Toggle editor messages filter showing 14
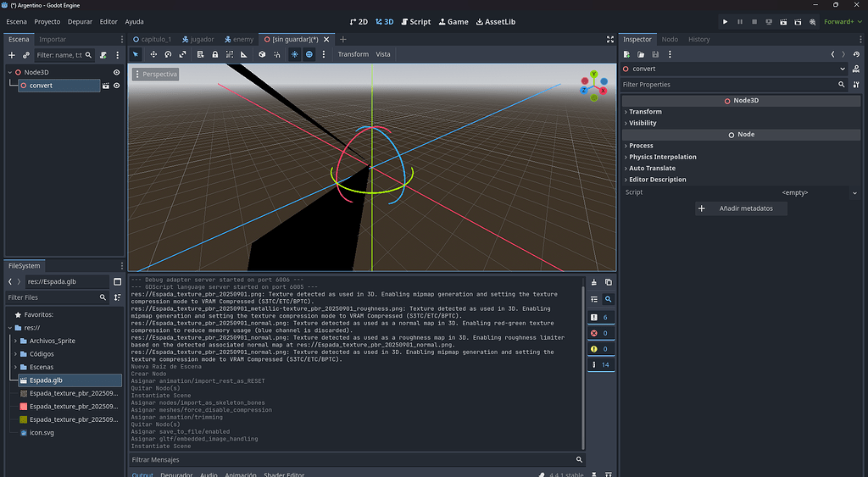 tap(601, 364)
